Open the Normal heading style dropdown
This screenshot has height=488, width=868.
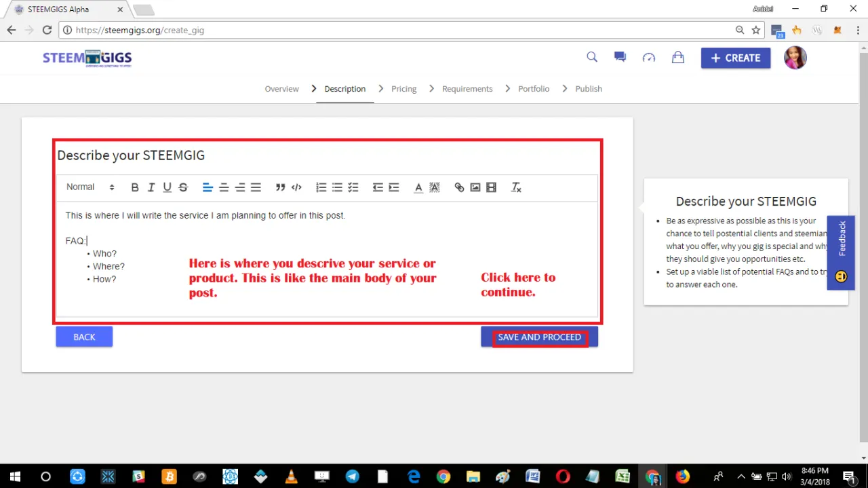coord(90,187)
